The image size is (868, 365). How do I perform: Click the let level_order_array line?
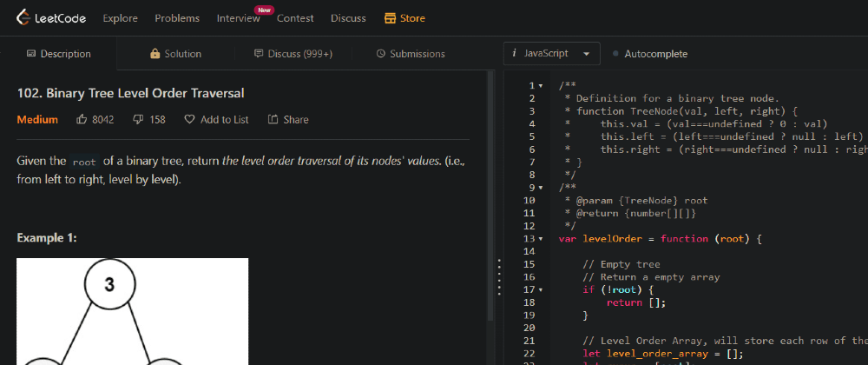[x=663, y=354]
